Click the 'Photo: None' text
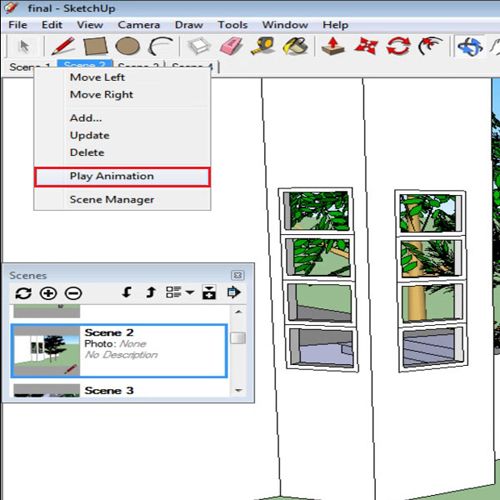Viewport: 500px width, 500px height. click(115, 344)
